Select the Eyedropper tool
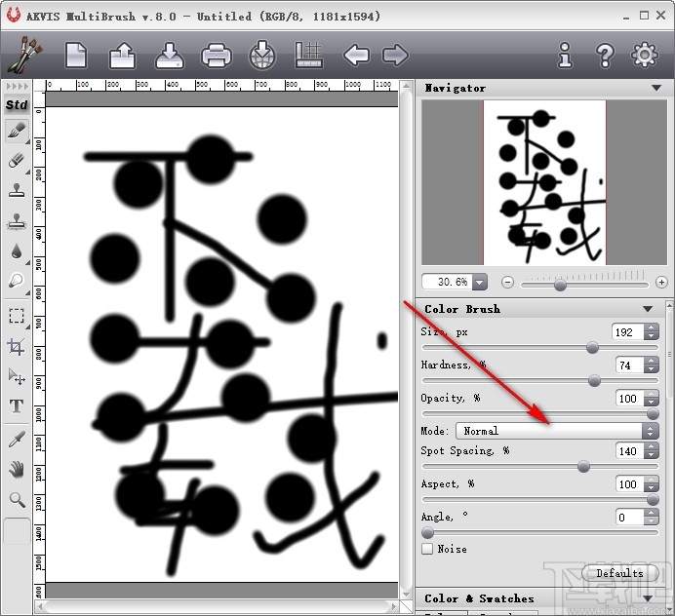Screen dimensions: 675x616 (x=17, y=440)
